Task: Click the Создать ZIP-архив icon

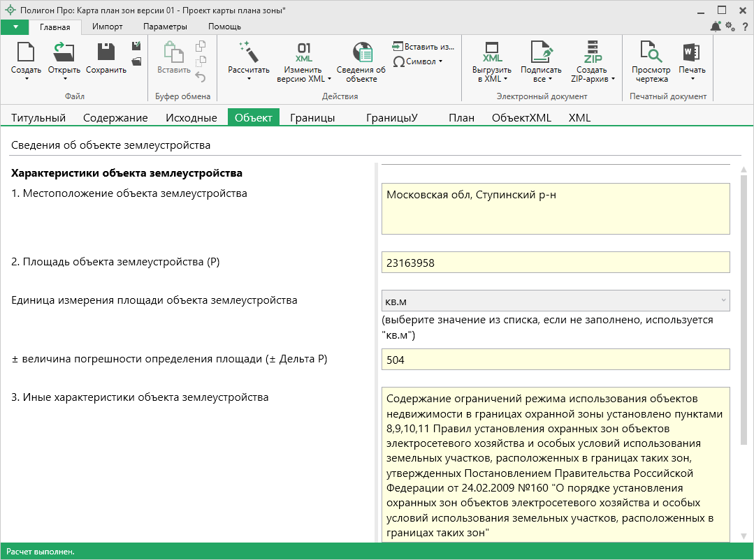Action: coord(593,52)
